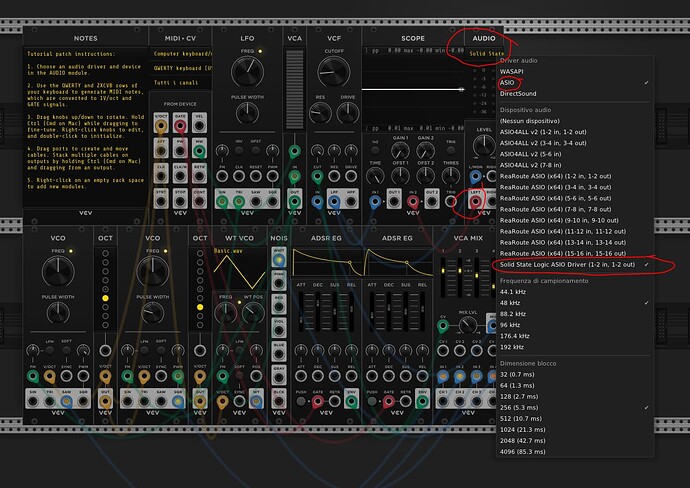Viewport: 690px width, 488px height.
Task: Select the 96 kHz sample rate
Action: click(x=574, y=325)
